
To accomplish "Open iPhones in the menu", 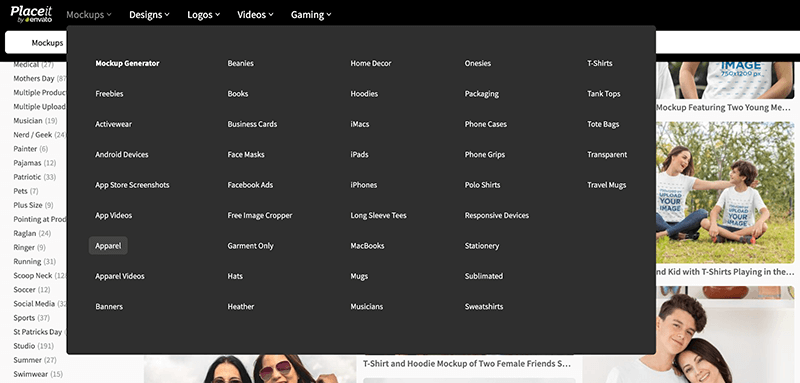I will coord(364,185).
